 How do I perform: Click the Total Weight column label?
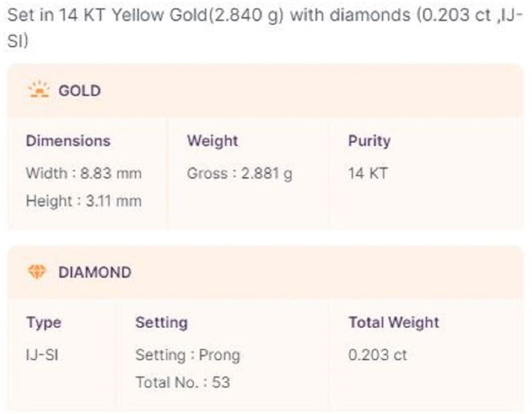394,322
